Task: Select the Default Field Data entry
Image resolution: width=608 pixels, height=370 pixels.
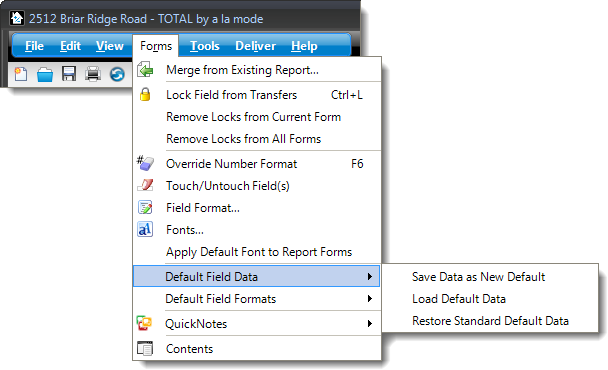Action: pyautogui.click(x=256, y=276)
